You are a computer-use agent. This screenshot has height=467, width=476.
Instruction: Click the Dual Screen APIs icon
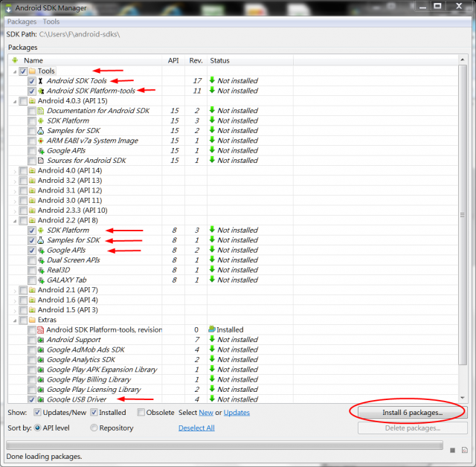[41, 260]
